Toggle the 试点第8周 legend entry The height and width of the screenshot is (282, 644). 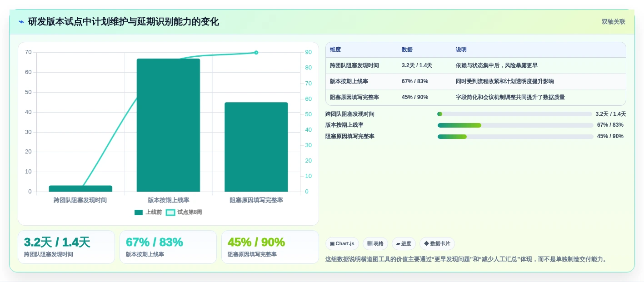[184, 212]
